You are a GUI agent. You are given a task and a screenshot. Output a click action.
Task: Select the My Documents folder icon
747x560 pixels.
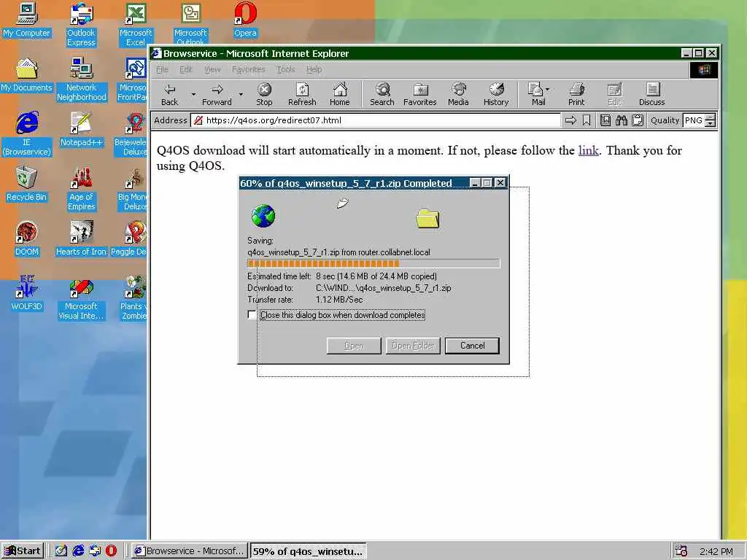[x=27, y=75]
